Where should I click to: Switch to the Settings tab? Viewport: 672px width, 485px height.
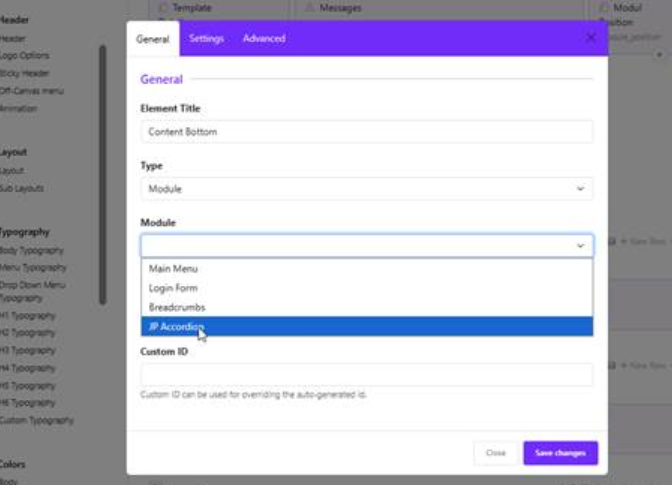pyautogui.click(x=207, y=39)
